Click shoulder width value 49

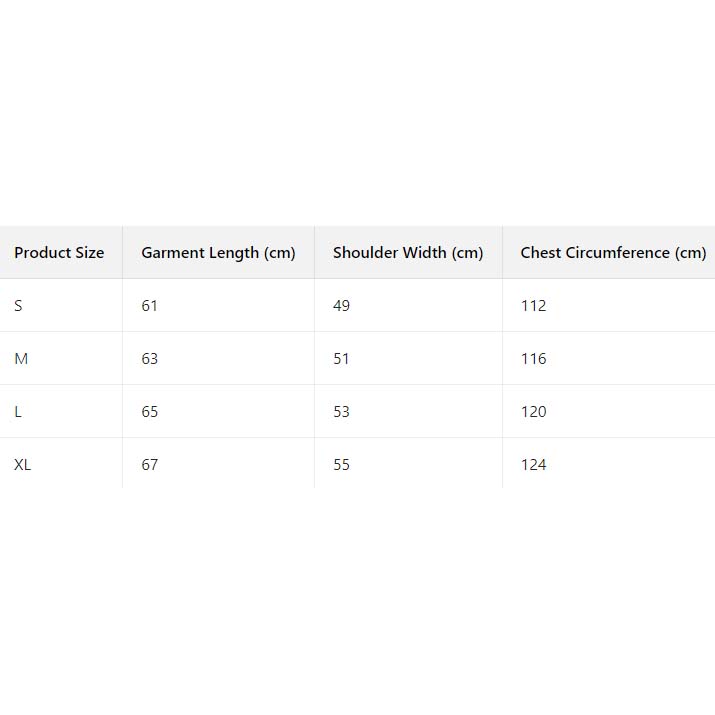coord(342,306)
